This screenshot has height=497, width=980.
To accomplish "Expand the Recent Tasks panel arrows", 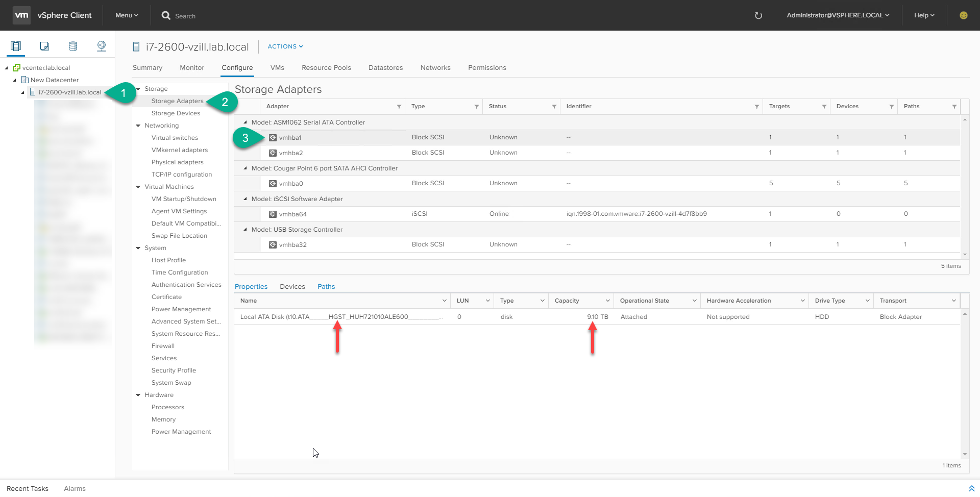I will [971, 488].
